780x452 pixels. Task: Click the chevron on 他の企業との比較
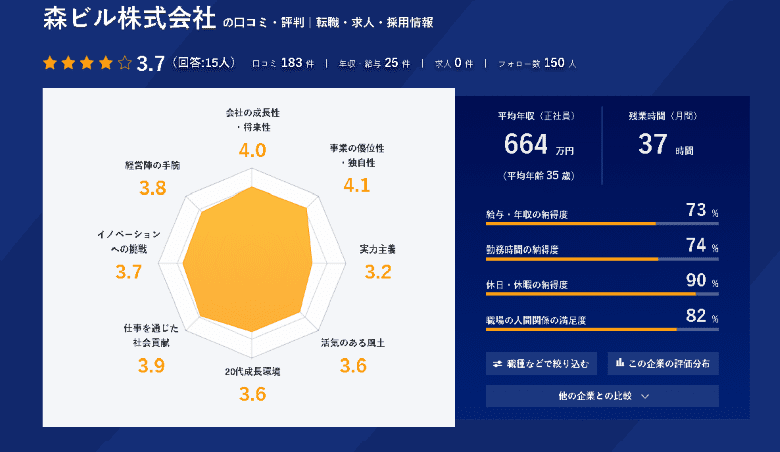(x=645, y=396)
